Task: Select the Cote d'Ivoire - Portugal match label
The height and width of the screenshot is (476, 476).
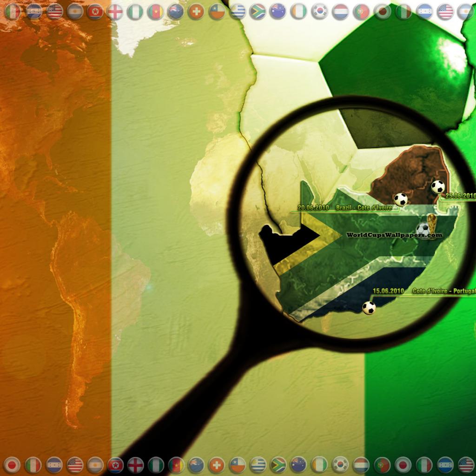Action: 444,291
